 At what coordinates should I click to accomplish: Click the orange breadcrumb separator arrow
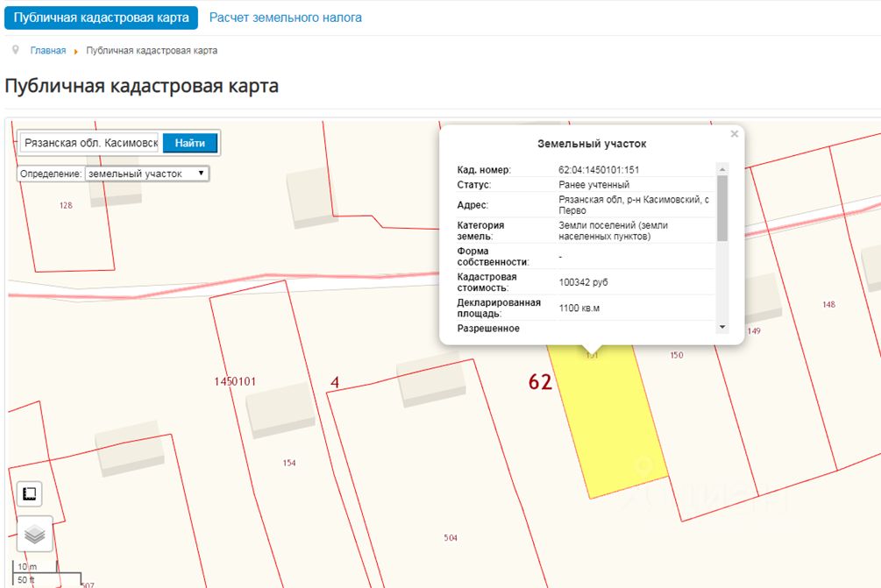point(76,51)
